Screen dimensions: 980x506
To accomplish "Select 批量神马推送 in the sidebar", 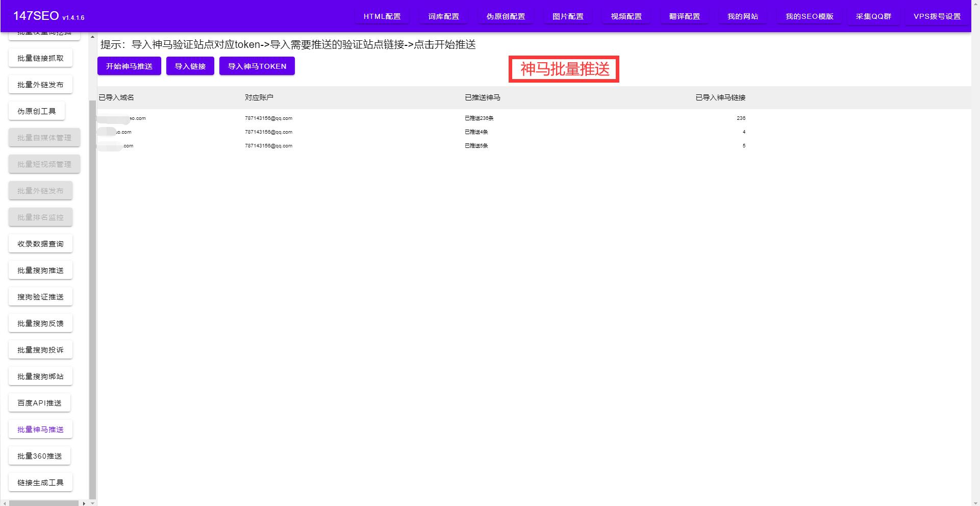I will 40,429.
